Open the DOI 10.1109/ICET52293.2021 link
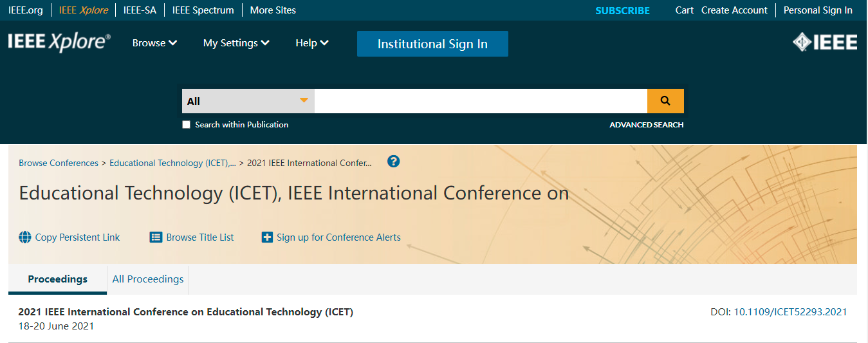Image resolution: width=868 pixels, height=343 pixels. 790,312
